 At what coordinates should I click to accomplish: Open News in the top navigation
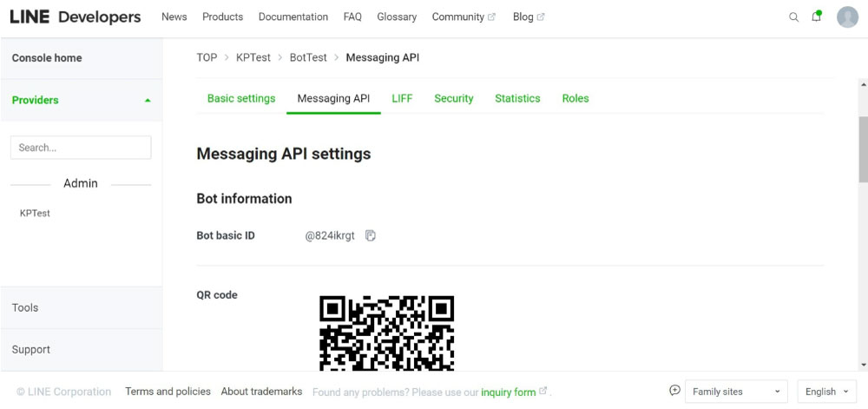point(174,17)
